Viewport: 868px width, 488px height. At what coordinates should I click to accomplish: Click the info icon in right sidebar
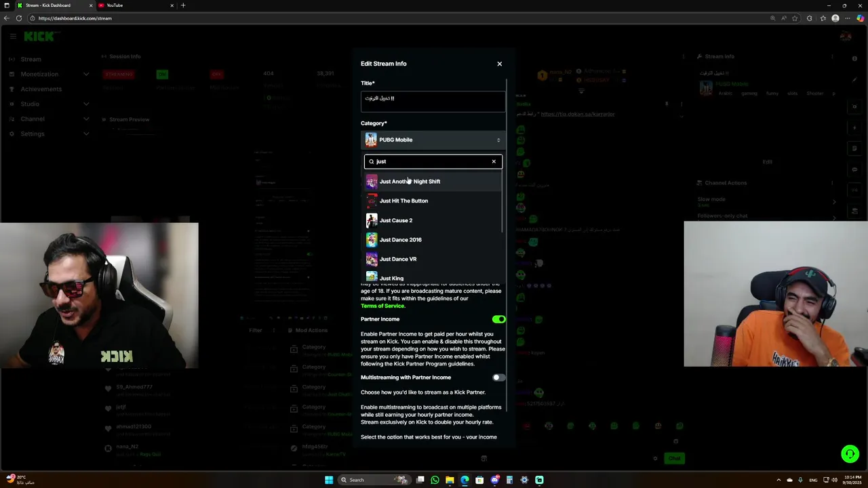(x=854, y=59)
